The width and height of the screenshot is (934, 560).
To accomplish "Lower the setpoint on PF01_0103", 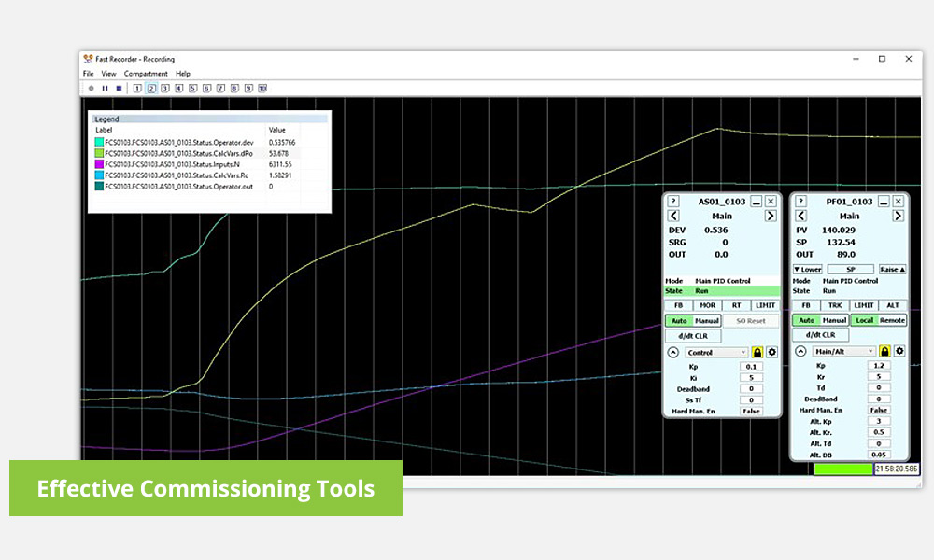I will [808, 269].
